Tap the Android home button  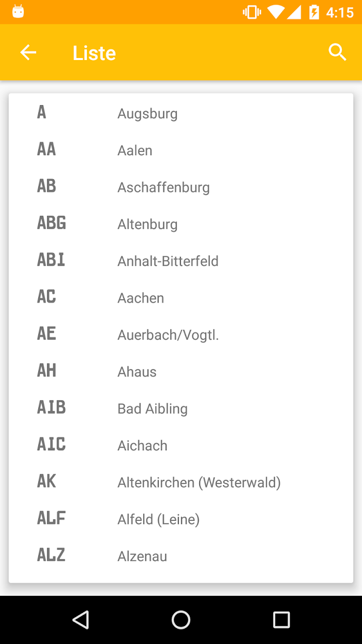coord(181,620)
